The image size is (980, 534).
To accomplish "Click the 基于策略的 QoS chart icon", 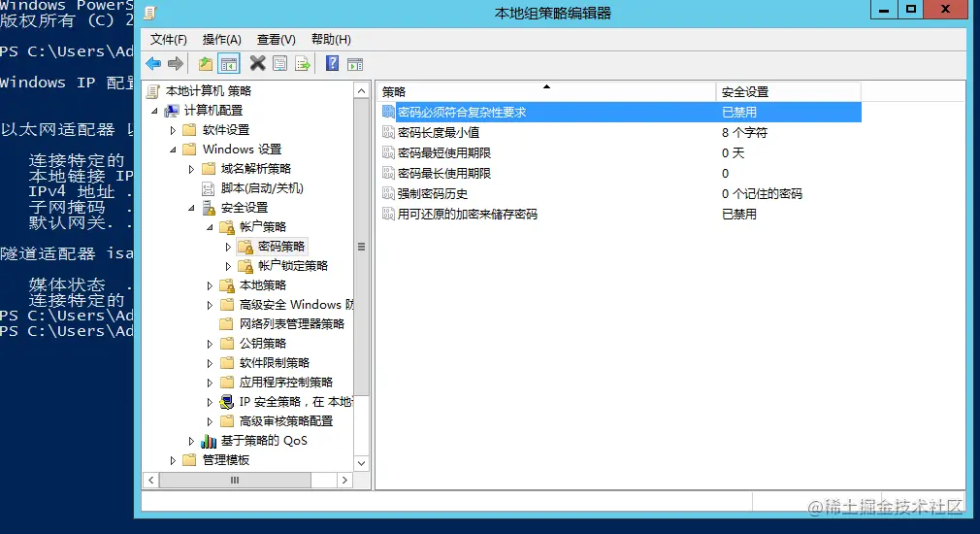I will (x=209, y=441).
